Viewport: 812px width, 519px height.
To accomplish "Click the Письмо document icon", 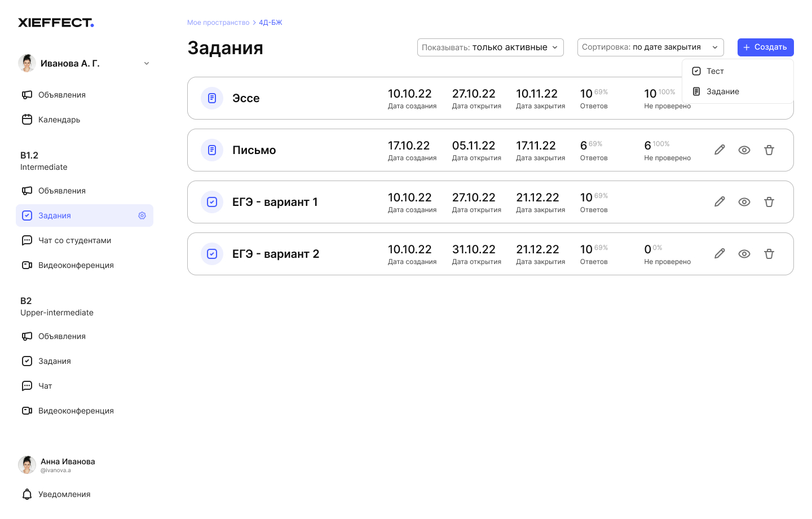I will [212, 150].
